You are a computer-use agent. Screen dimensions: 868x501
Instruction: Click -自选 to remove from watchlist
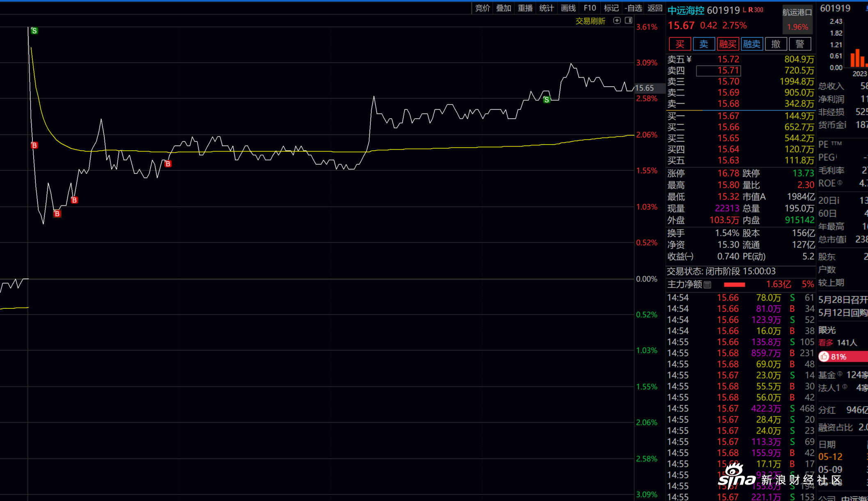point(633,8)
